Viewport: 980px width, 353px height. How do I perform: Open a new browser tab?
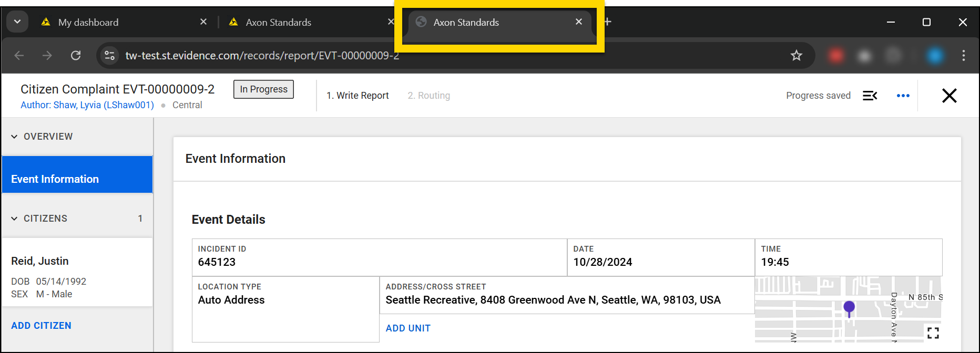click(608, 22)
